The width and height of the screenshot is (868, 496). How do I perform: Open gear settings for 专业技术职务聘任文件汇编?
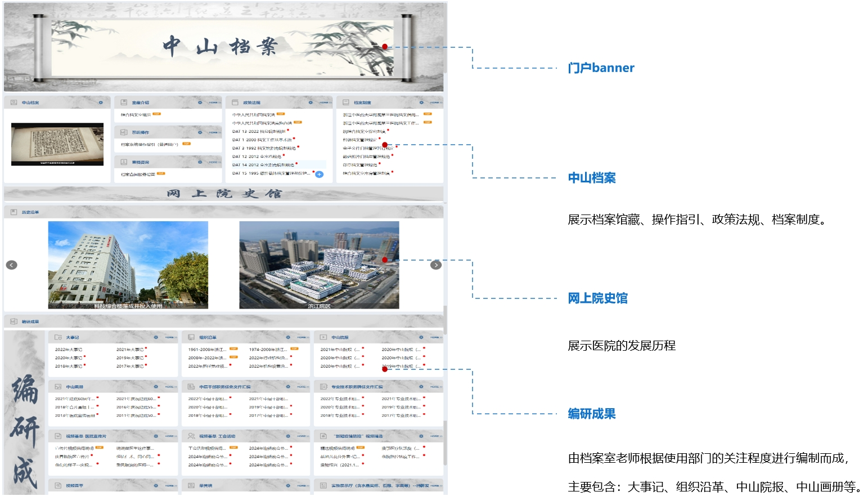pyautogui.click(x=421, y=387)
